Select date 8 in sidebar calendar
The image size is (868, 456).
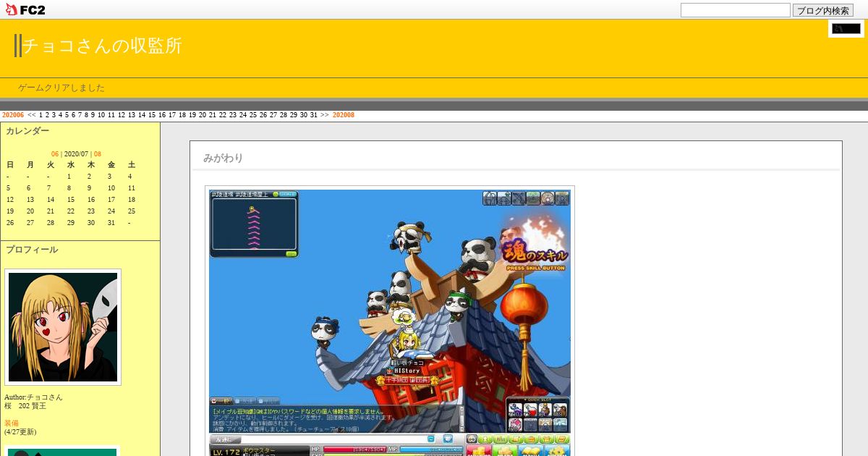click(x=69, y=188)
